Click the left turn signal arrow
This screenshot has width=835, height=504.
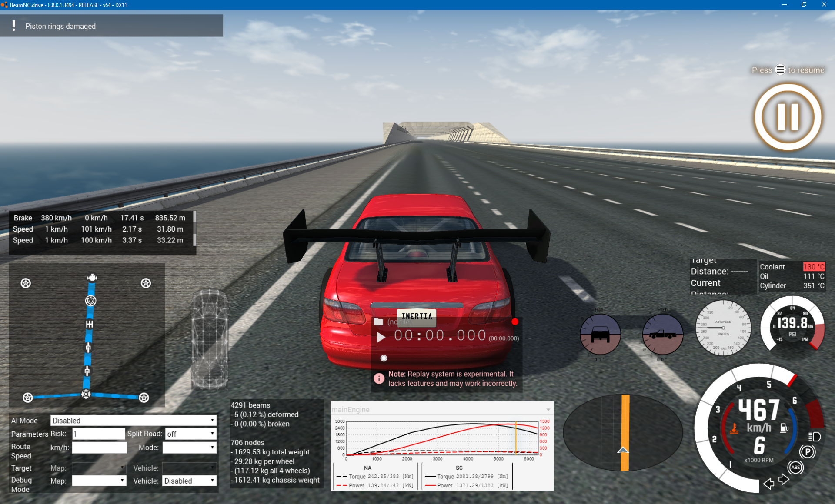(x=768, y=484)
